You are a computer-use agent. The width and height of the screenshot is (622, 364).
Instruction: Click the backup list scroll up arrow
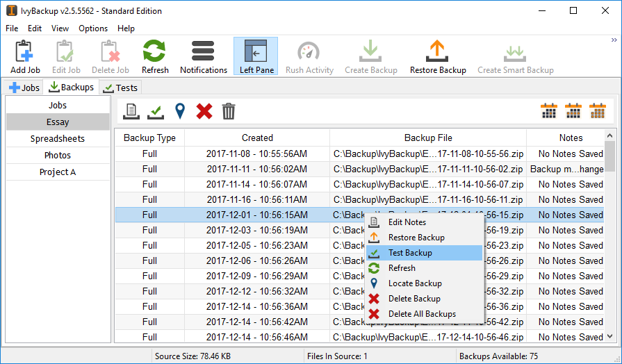pos(610,136)
